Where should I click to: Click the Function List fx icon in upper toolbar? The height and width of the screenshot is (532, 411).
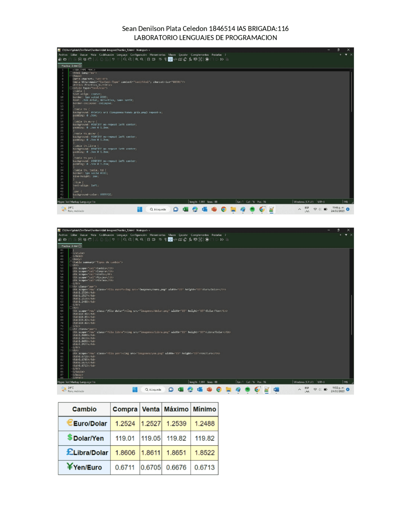tap(190, 59)
